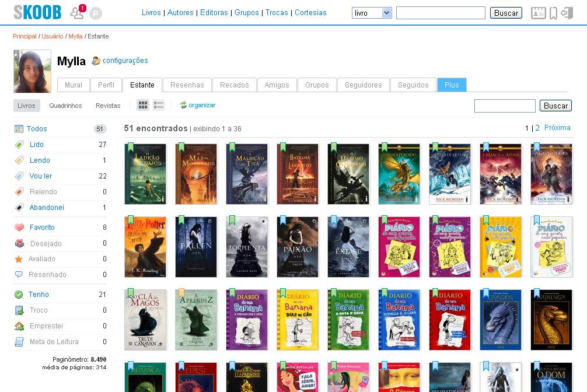Click the Todos shelf grid icon
This screenshot has width=587, height=392.
[x=19, y=129]
